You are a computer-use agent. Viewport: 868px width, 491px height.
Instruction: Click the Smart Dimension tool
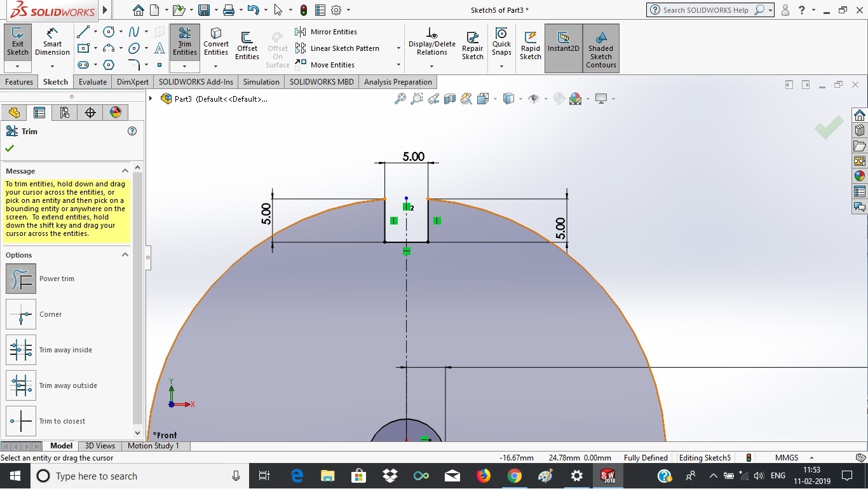pyautogui.click(x=52, y=42)
